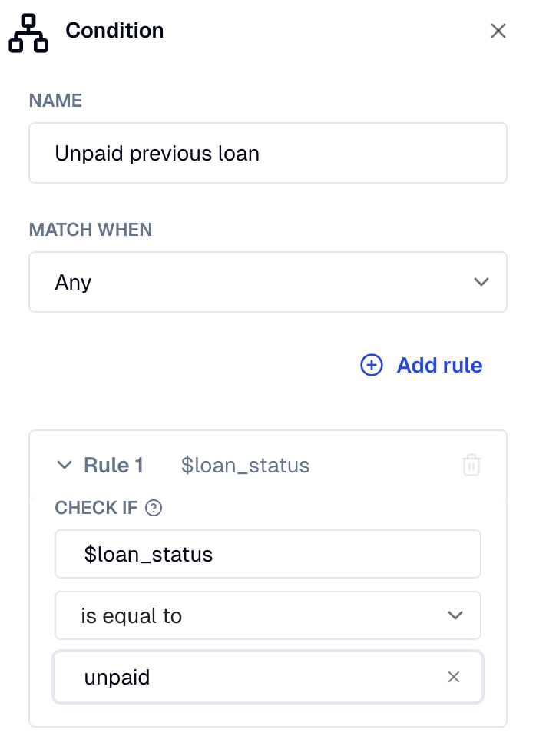Clear the unpaid value with the x icon
The height and width of the screenshot is (756, 536).
tap(454, 677)
